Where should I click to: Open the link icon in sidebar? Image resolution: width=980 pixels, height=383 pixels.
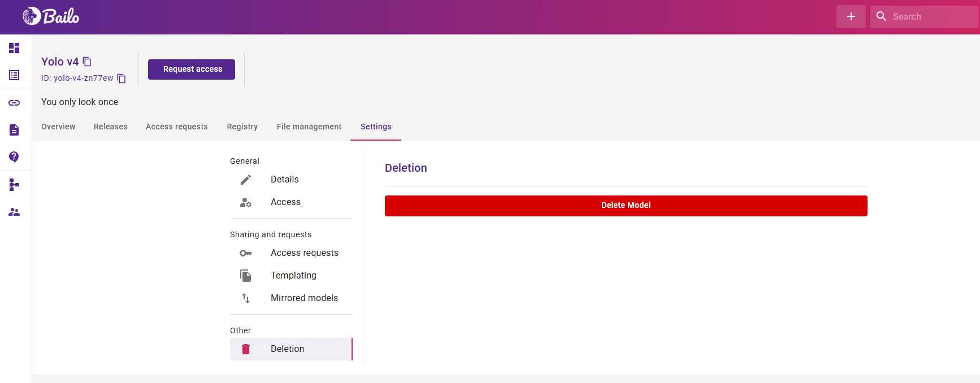point(14,103)
